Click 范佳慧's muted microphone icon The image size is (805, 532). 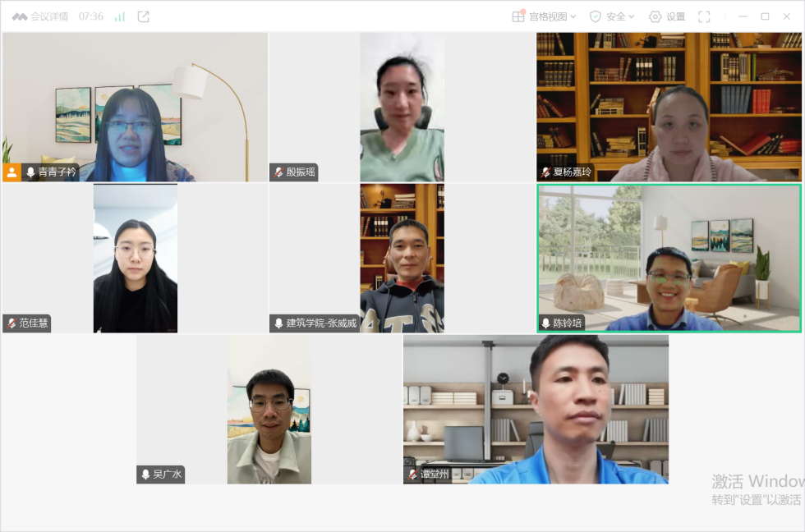click(12, 323)
